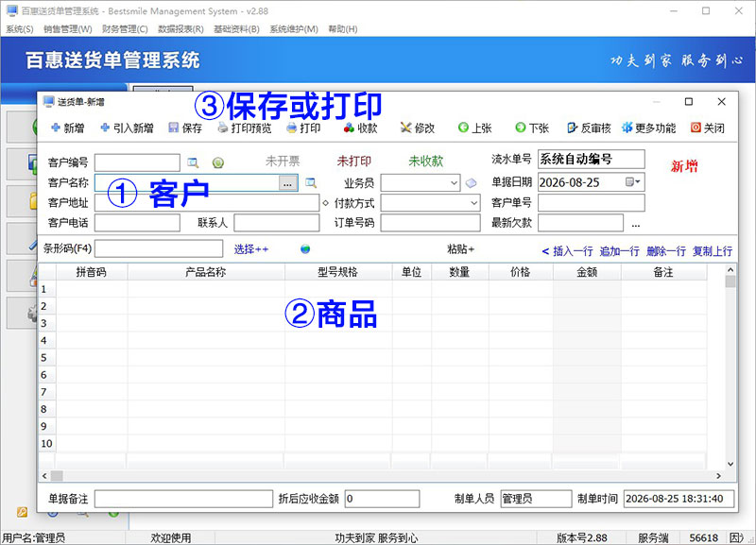Click 引入新增 in the toolbar
The image size is (756, 545).
coord(128,128)
